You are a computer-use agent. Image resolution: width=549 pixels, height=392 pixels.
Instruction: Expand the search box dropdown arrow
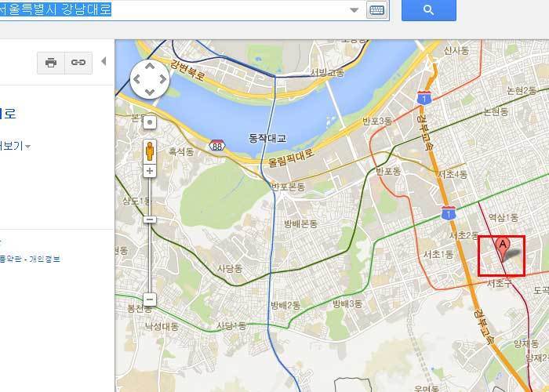point(354,9)
